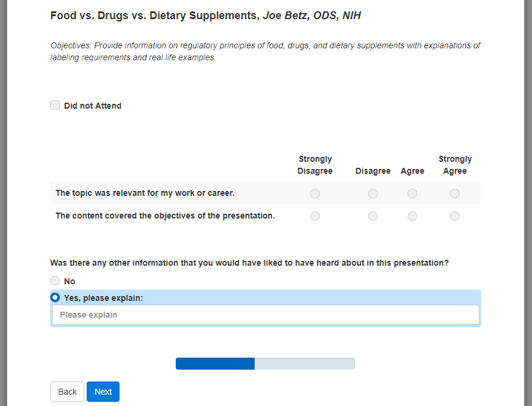Choose the 'Yes, please explain' radio option
532x406 pixels.
[55, 297]
